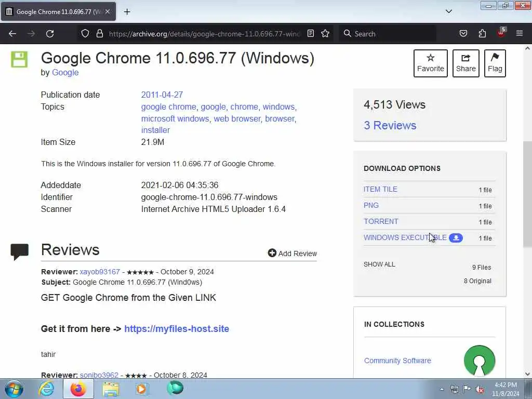Click identifier google-chrome-11.0.696.77-windows text

point(209,197)
